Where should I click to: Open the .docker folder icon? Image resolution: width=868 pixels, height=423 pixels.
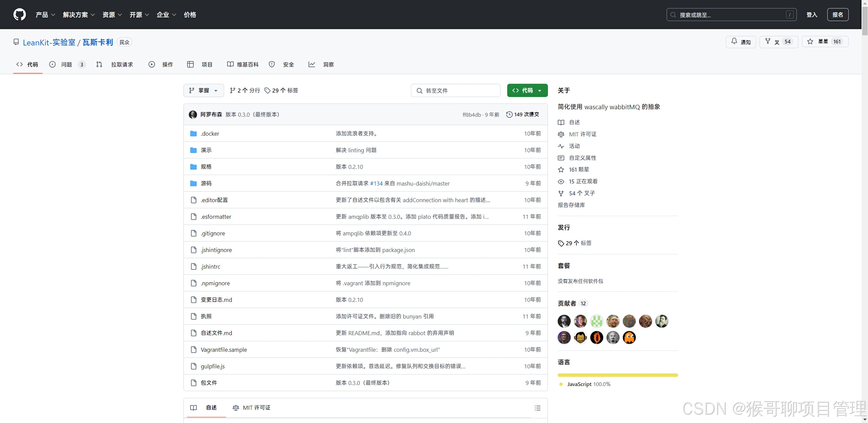click(193, 134)
